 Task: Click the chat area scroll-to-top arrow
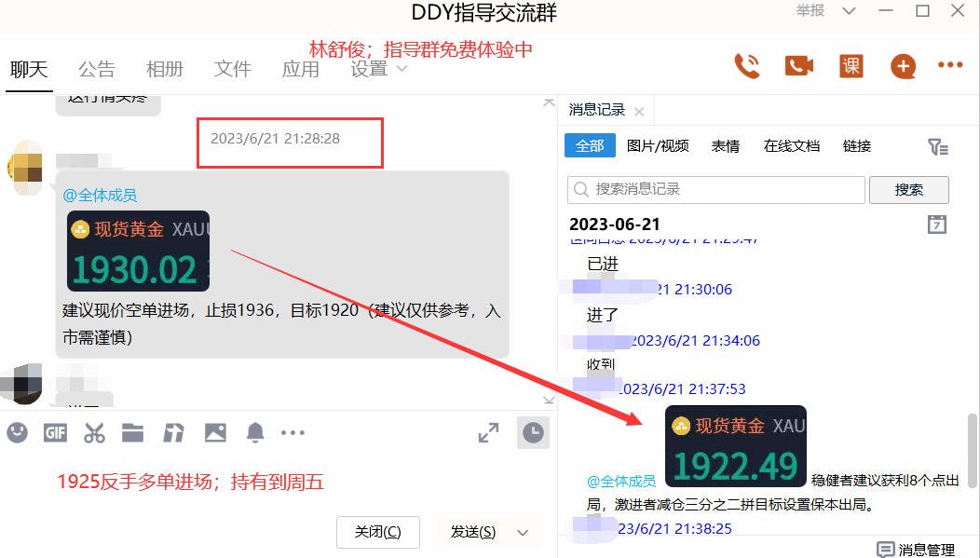point(549,102)
